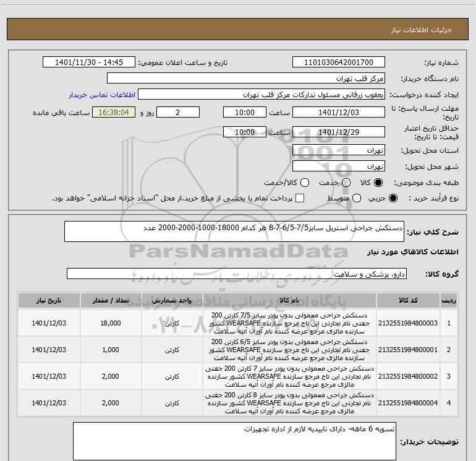Click the requester field یعقوب زرقانی
Screen dimensions: 476x461
click(x=261, y=95)
